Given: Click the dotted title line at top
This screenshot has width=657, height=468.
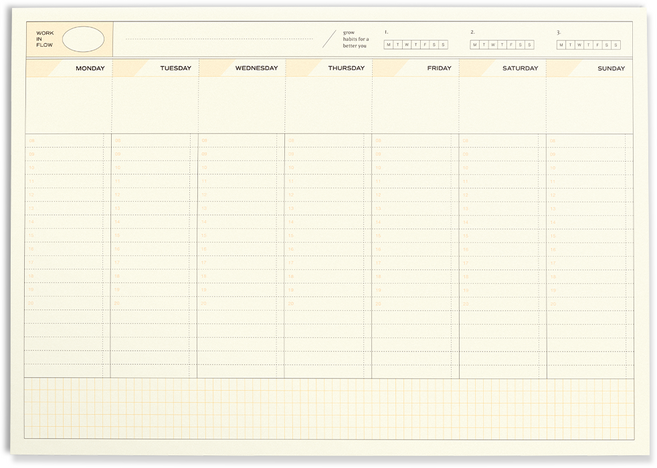Looking at the screenshot, I should [219, 39].
